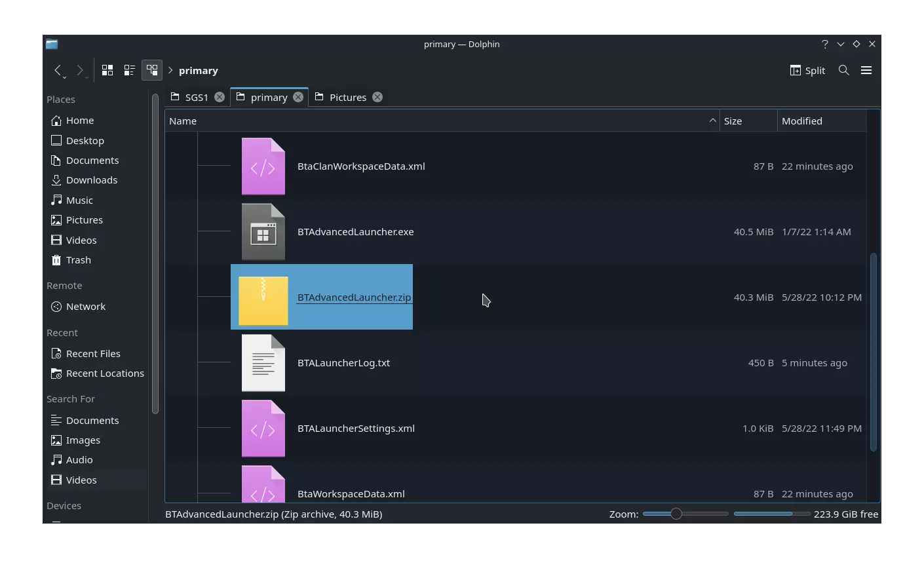Click the '5/28/22 10:12 PM' modified date
This screenshot has height=574, width=924.
822,297
